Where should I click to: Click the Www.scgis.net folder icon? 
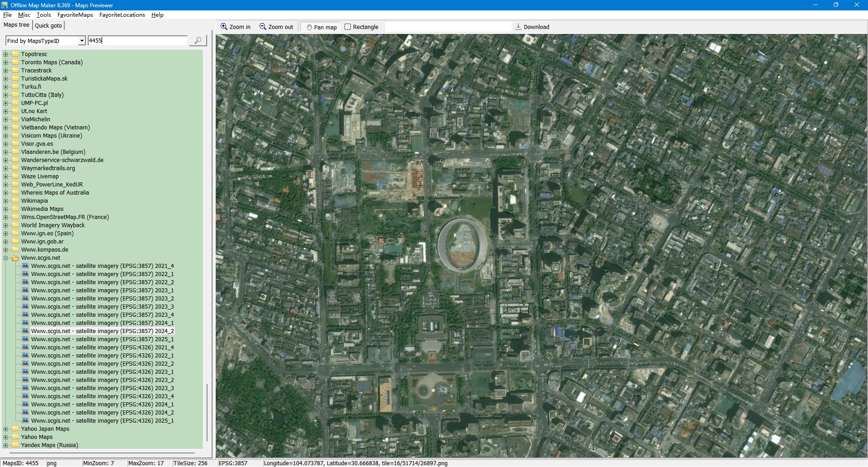click(x=15, y=258)
